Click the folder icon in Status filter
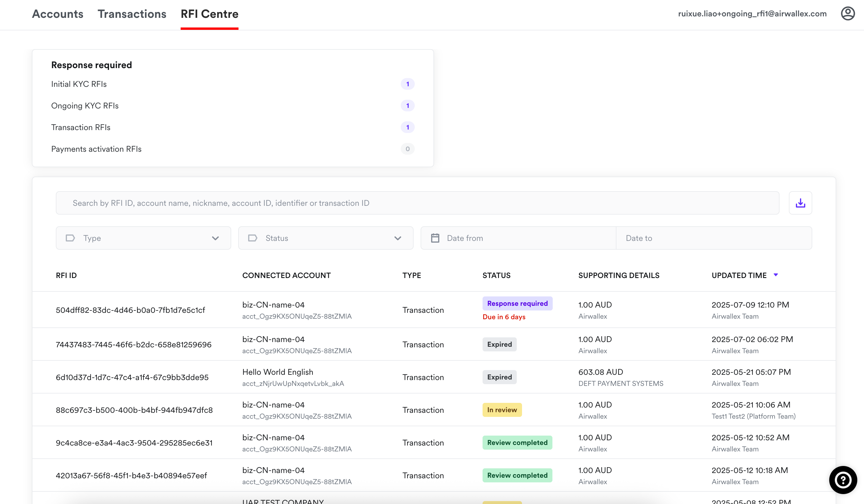864x504 pixels. pos(253,238)
